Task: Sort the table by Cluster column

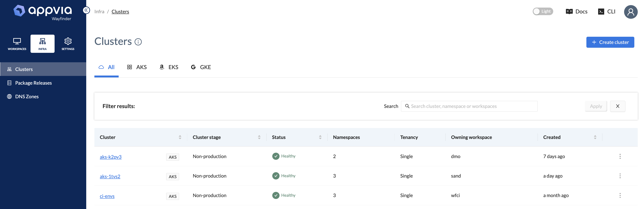Action: pos(180,137)
